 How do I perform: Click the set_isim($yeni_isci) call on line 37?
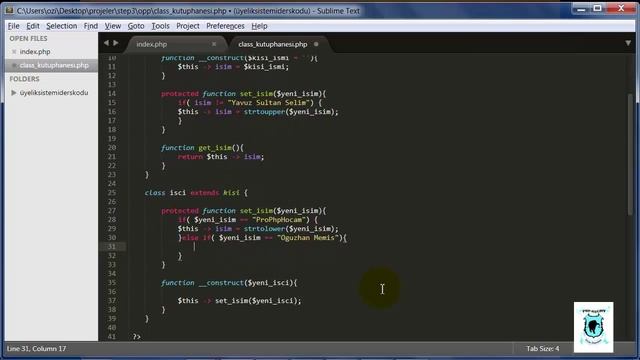[x=258, y=301]
